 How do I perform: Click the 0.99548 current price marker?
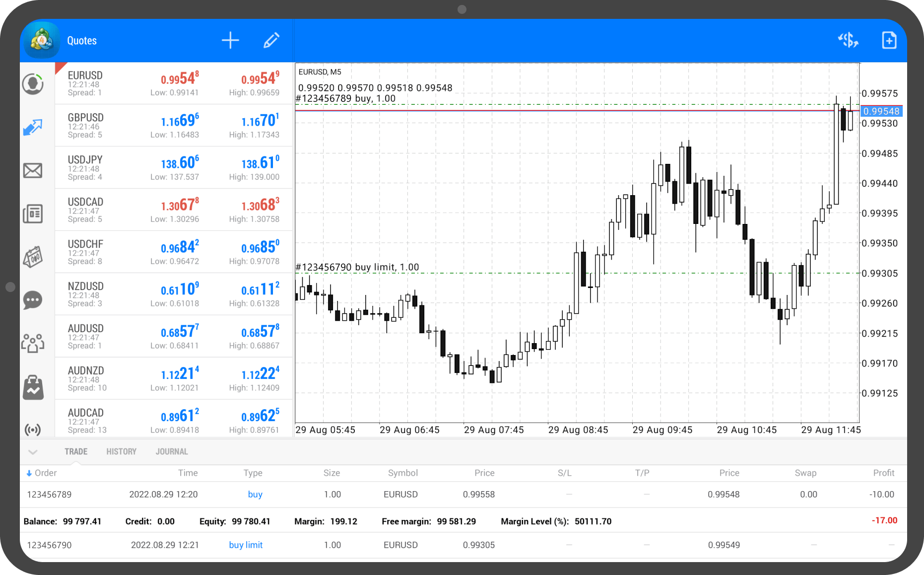[x=881, y=112]
